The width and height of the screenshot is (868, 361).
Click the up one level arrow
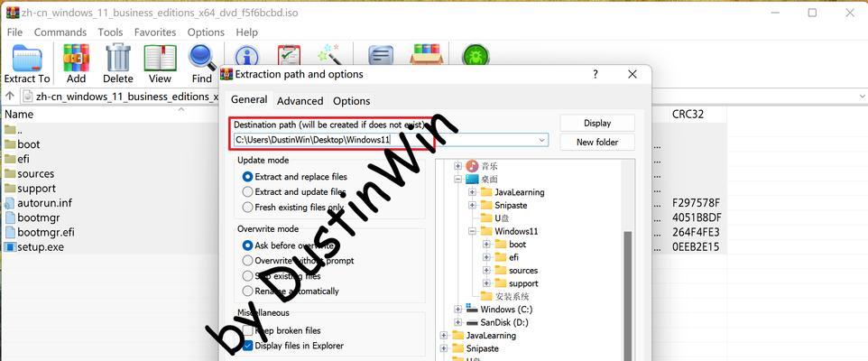9,97
